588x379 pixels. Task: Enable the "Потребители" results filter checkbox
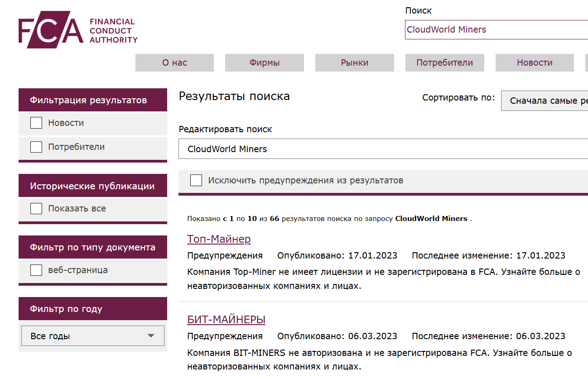tap(36, 147)
